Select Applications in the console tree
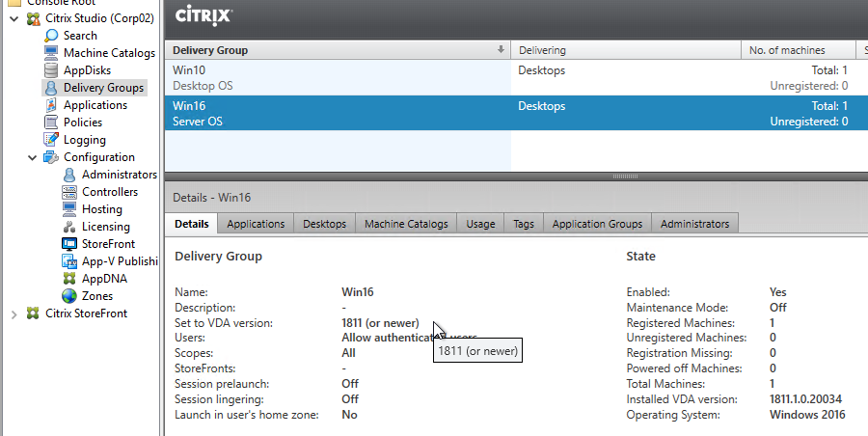This screenshot has height=436, width=868. pos(95,105)
